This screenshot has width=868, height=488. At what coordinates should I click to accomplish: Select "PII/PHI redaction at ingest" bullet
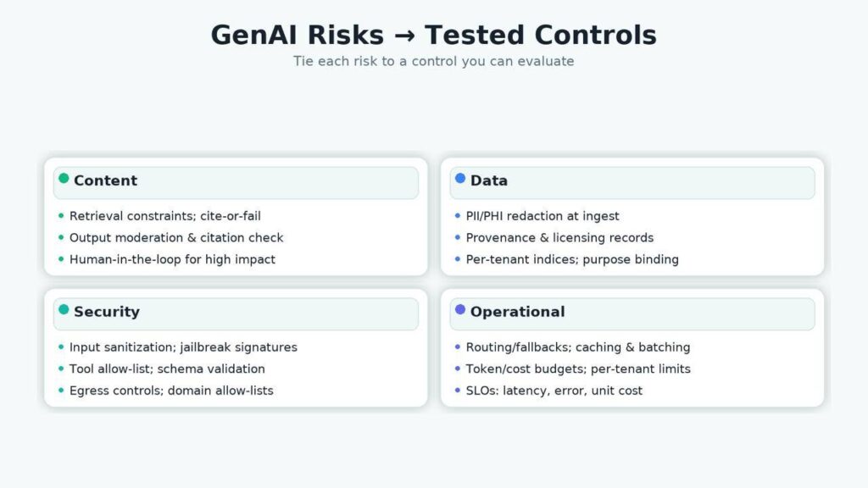(542, 216)
